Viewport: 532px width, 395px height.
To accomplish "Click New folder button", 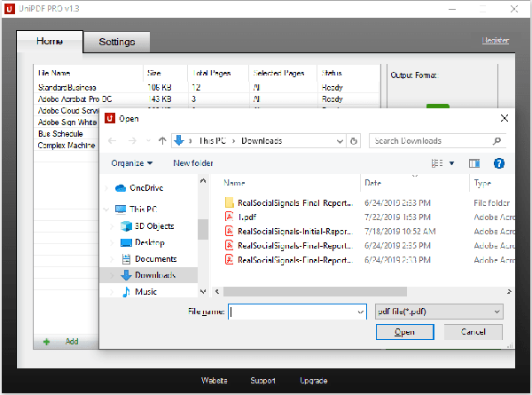I will tap(193, 163).
